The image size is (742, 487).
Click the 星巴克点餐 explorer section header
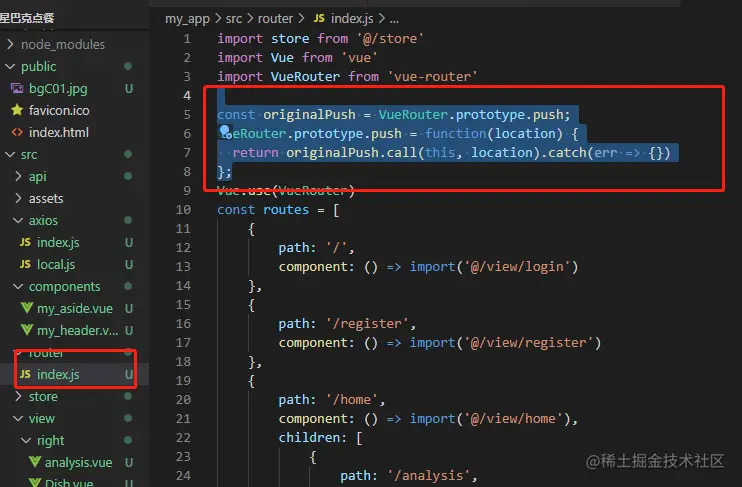[27, 18]
